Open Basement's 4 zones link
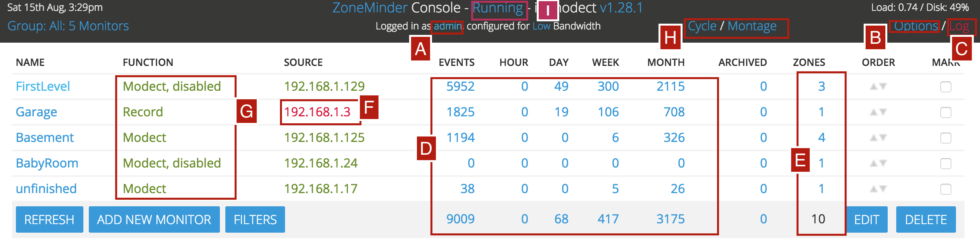Screen dimensions: 980x247 [x=821, y=138]
